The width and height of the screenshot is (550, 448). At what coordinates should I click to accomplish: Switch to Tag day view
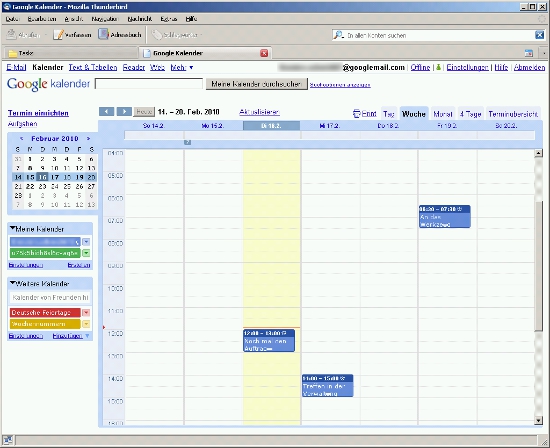[x=389, y=114]
